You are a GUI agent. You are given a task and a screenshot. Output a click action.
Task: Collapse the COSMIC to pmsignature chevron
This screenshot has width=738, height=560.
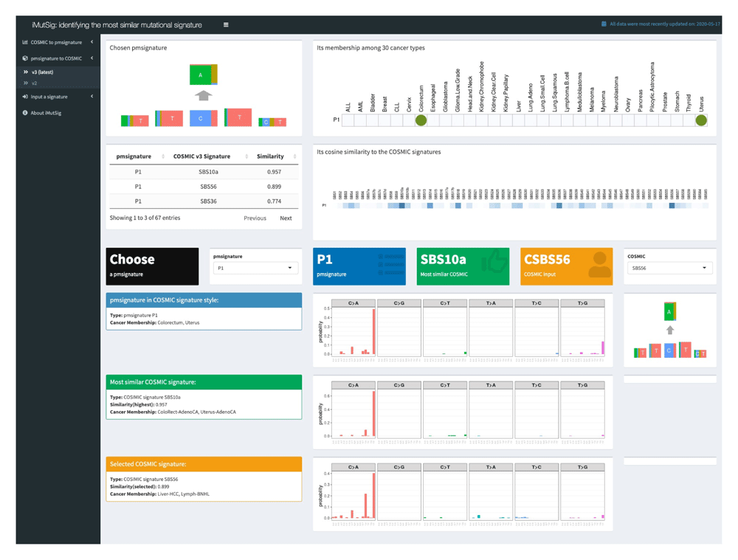point(92,42)
